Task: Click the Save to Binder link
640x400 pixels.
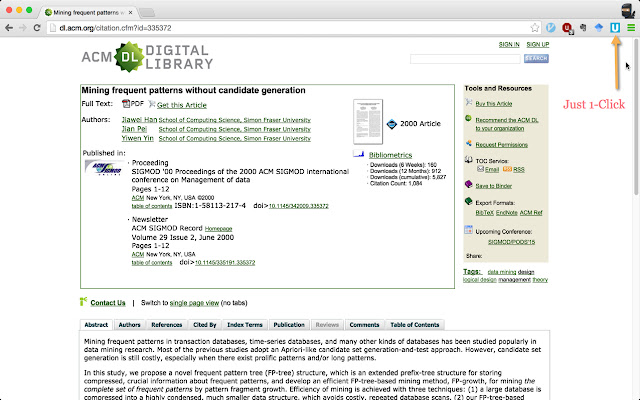Action: point(493,186)
